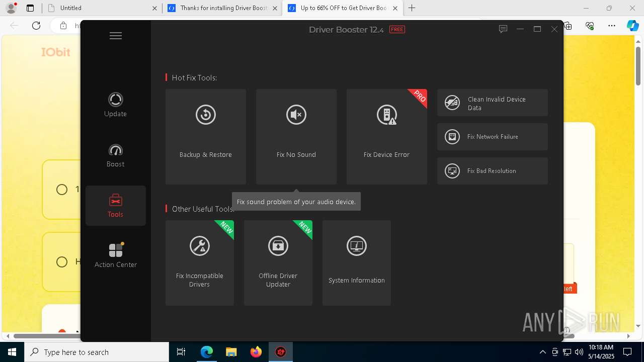Screen dimensions: 644x362
Task: Select the first plan radio button on webpage
Action: click(62, 190)
